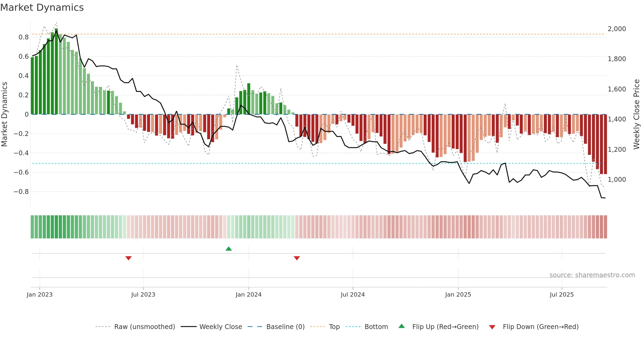Click the Market Dynamics chart title
Screen dimensions: 644x362
42,8
